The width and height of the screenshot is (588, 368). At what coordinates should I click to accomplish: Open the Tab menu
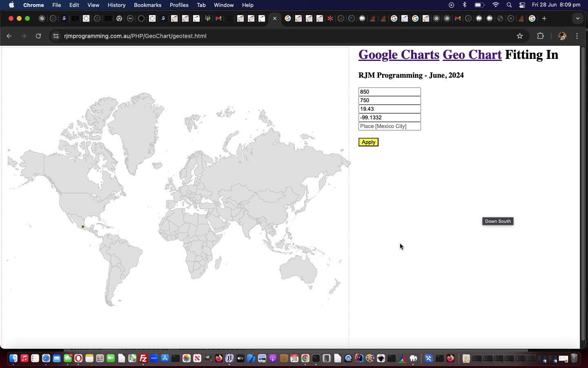[201, 5]
